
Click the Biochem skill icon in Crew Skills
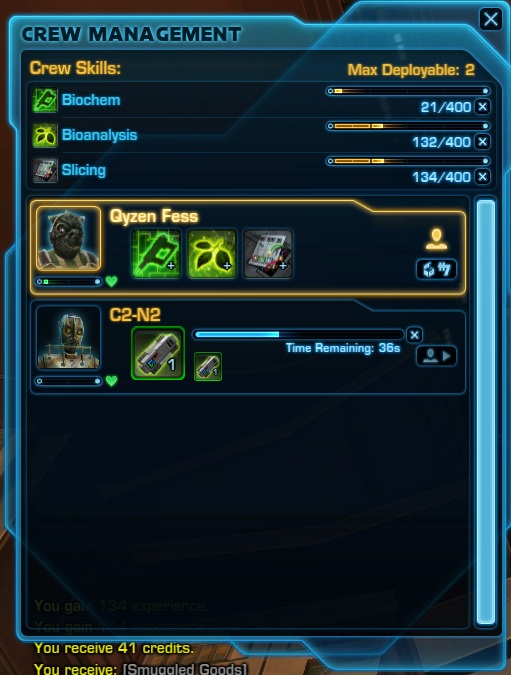[45, 100]
